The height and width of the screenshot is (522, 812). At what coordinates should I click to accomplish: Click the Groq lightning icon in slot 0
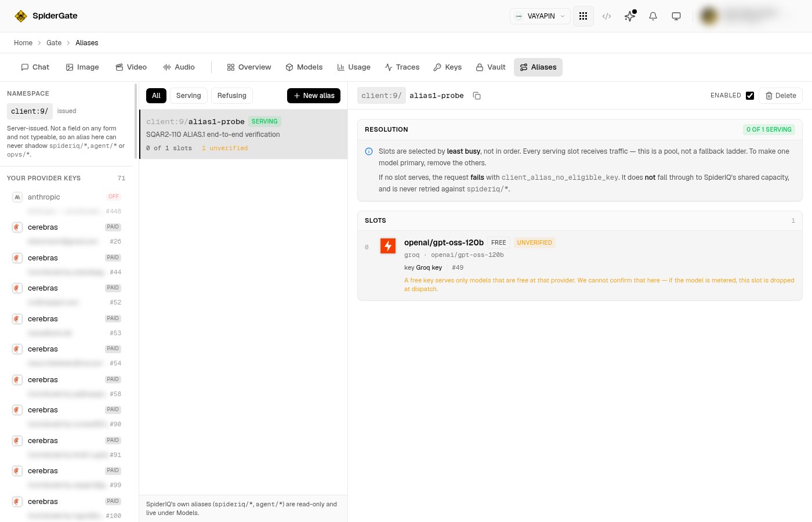click(x=388, y=246)
